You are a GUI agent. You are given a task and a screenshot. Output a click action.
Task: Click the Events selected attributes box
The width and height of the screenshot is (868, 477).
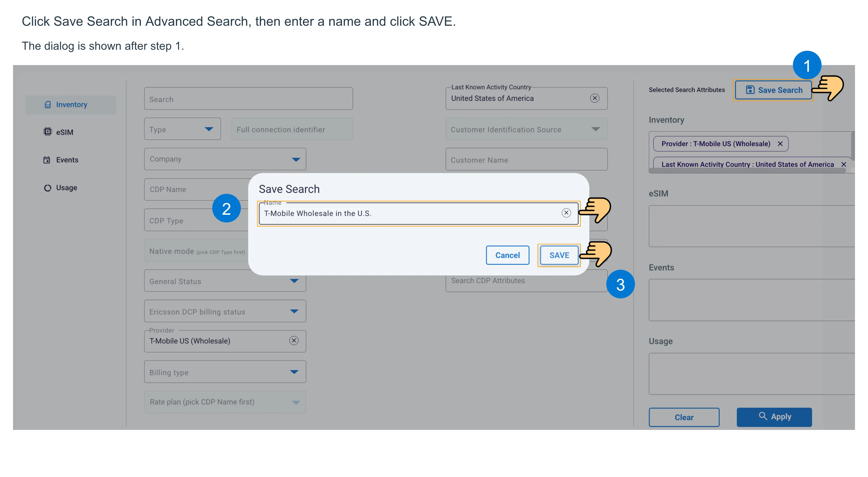[751, 300]
